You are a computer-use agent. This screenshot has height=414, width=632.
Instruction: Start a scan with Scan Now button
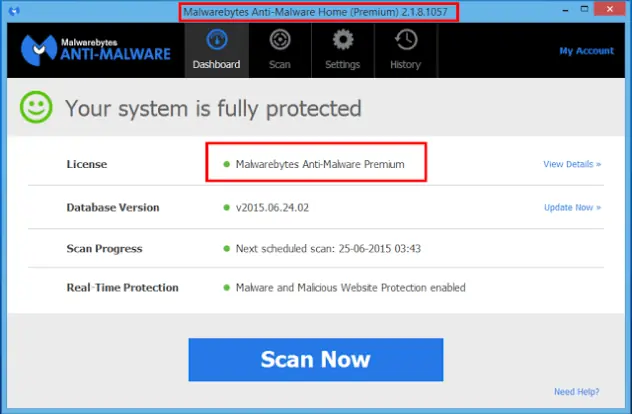click(316, 360)
